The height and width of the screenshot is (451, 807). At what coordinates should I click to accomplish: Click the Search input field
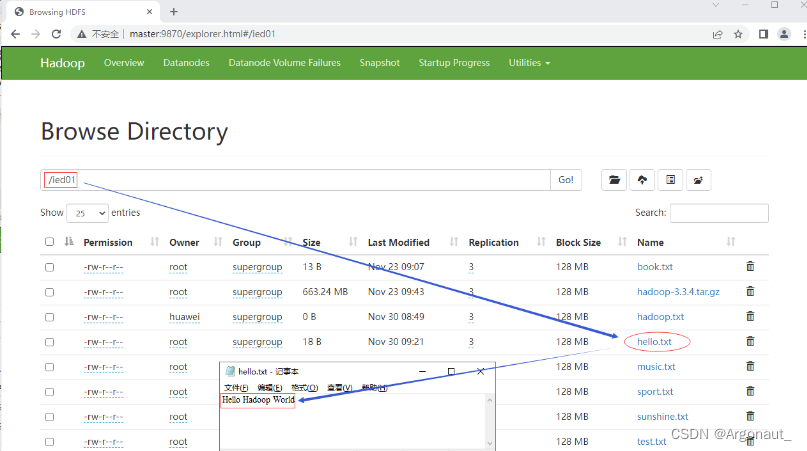point(719,213)
